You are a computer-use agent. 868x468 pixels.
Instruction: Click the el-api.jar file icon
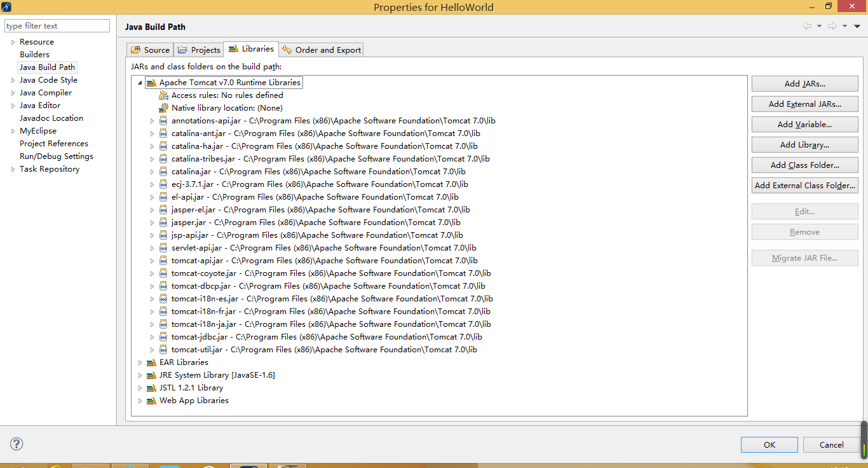tap(163, 197)
